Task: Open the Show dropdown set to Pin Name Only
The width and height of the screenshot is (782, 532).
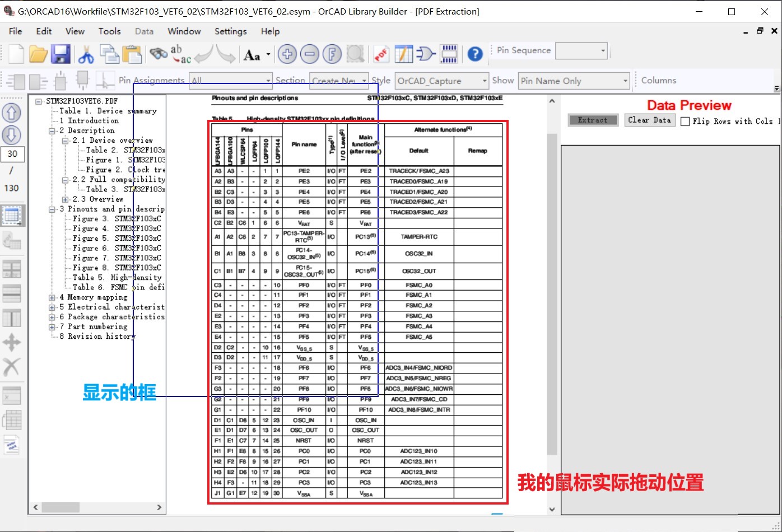Action: coord(626,80)
